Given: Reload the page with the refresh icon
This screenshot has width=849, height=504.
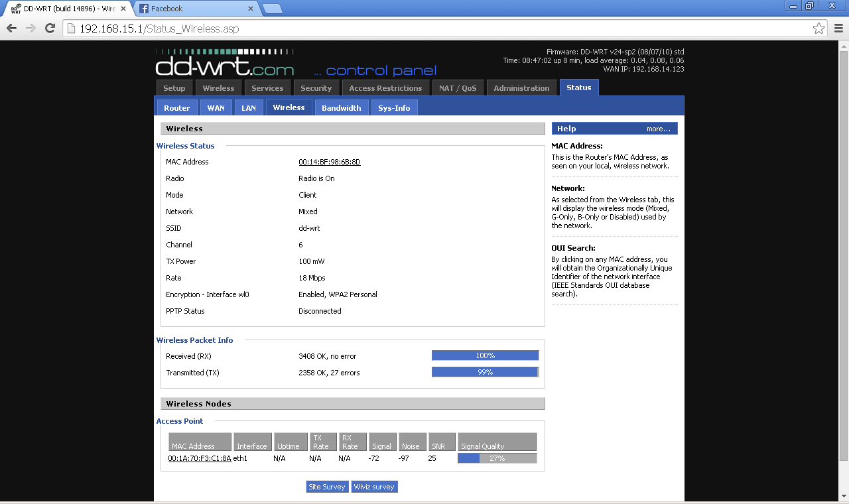Looking at the screenshot, I should 50,29.
